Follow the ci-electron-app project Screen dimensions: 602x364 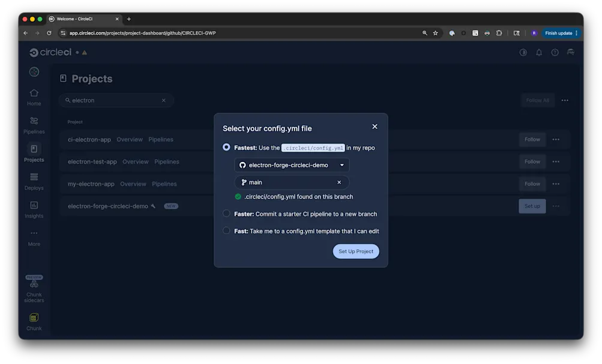(532, 140)
